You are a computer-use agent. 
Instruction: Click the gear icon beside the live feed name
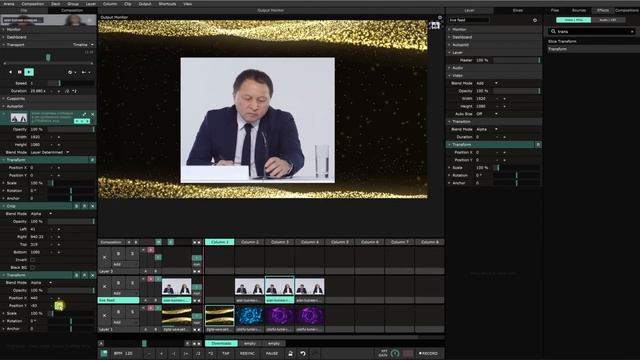coord(535,20)
